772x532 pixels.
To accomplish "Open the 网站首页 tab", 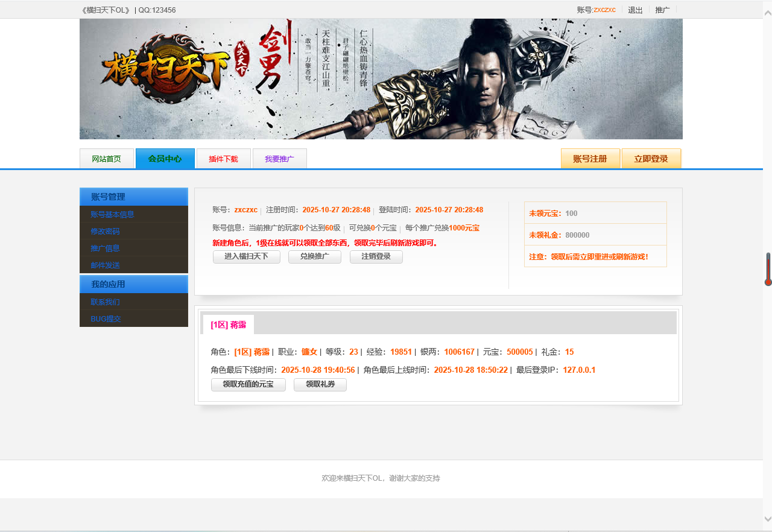I will tap(107, 159).
